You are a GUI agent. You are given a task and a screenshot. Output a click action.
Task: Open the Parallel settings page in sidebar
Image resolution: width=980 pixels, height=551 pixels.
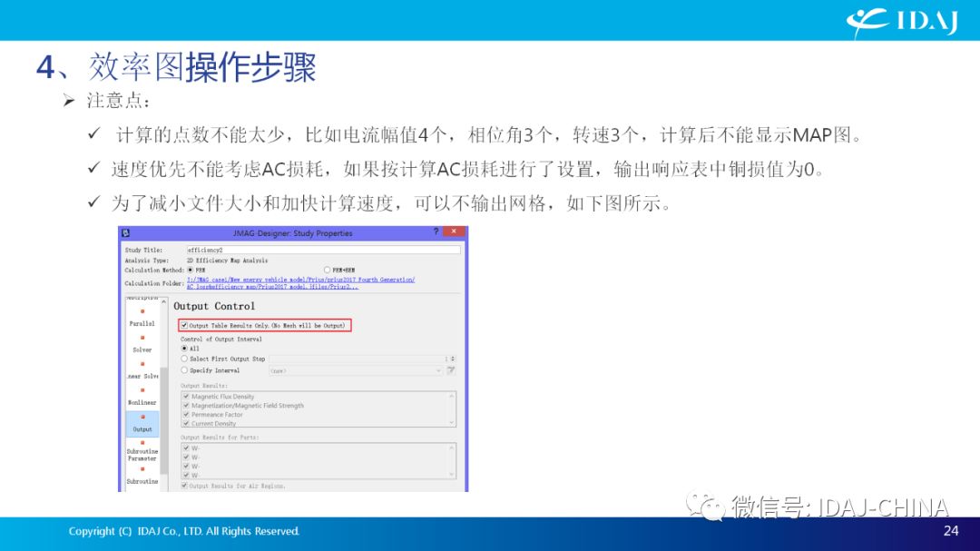(142, 323)
